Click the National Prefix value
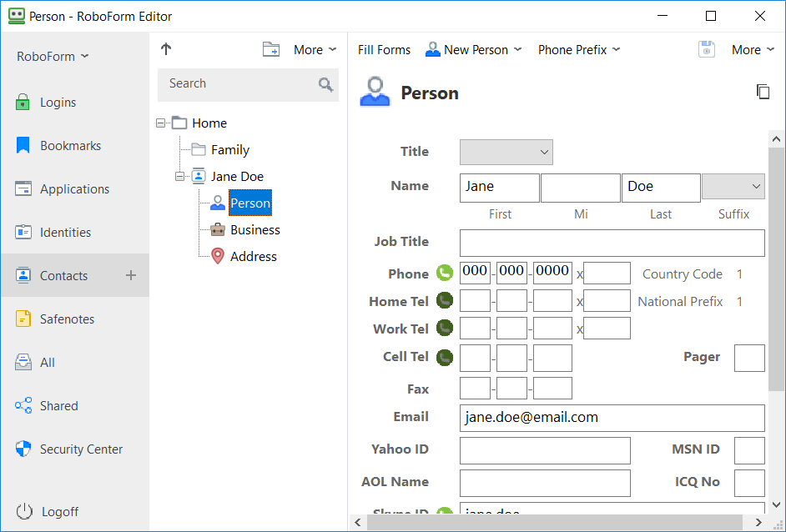Image resolution: width=786 pixels, height=532 pixels. pos(739,302)
